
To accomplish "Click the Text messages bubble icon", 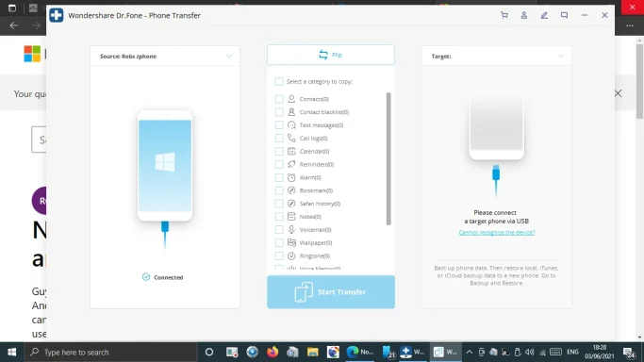I will point(291,125).
